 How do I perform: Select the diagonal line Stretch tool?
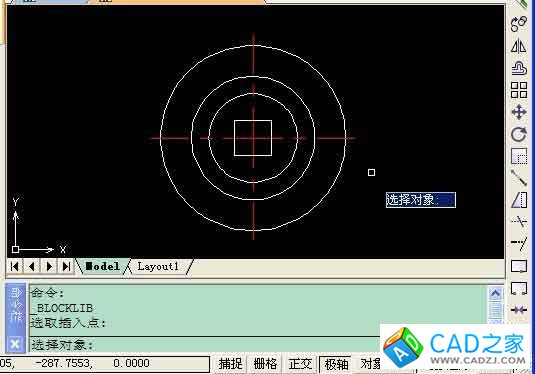(519, 178)
